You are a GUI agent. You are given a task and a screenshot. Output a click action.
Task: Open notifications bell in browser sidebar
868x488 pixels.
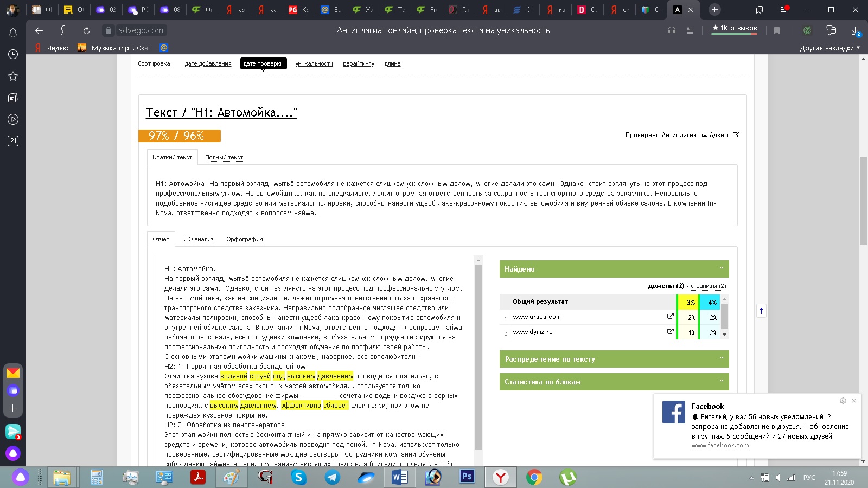[13, 33]
